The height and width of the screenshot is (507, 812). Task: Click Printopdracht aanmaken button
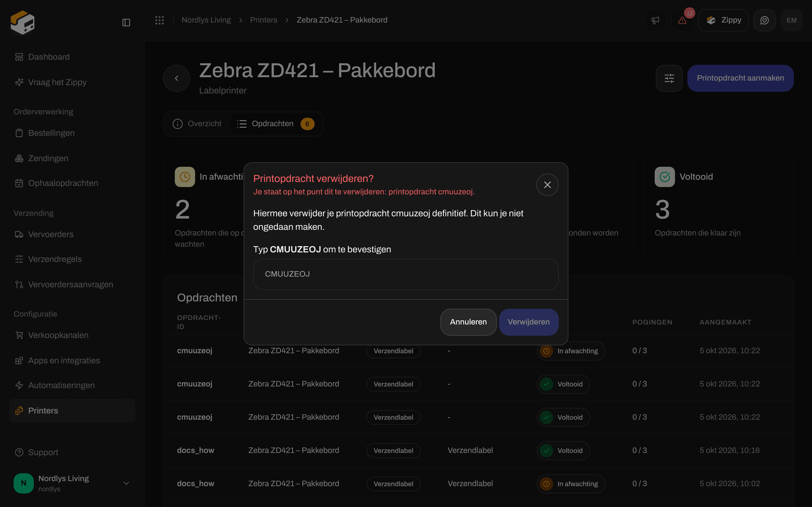[740, 78]
